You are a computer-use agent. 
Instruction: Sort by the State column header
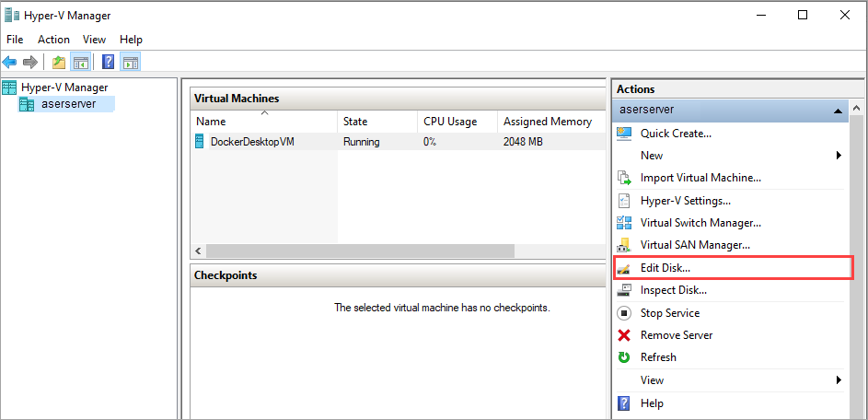point(377,122)
